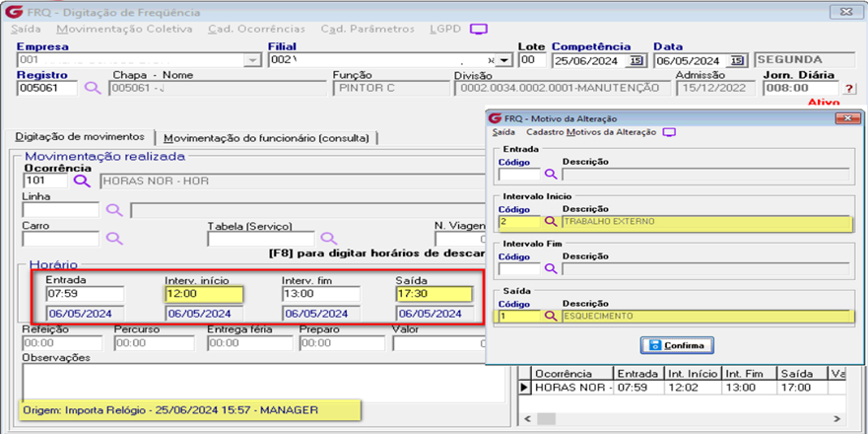Open the LGPD menu
Screen dimensions: 868x434
pyautogui.click(x=445, y=29)
